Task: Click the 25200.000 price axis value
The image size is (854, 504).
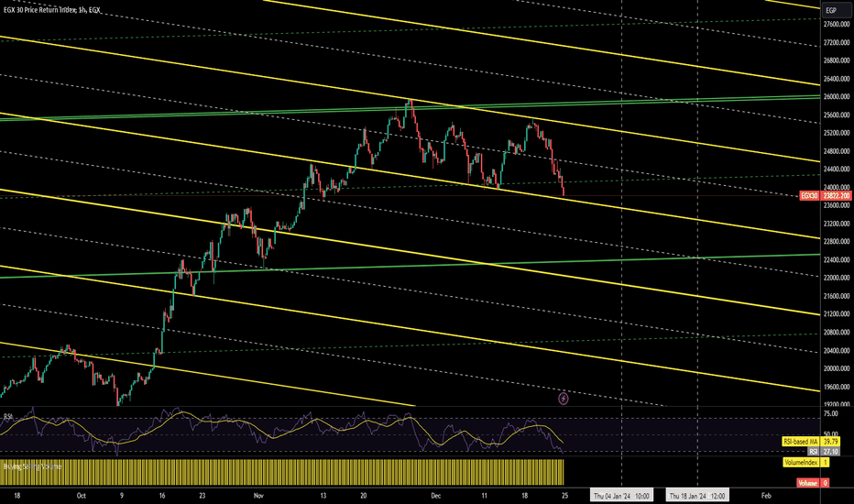Action: pos(837,133)
